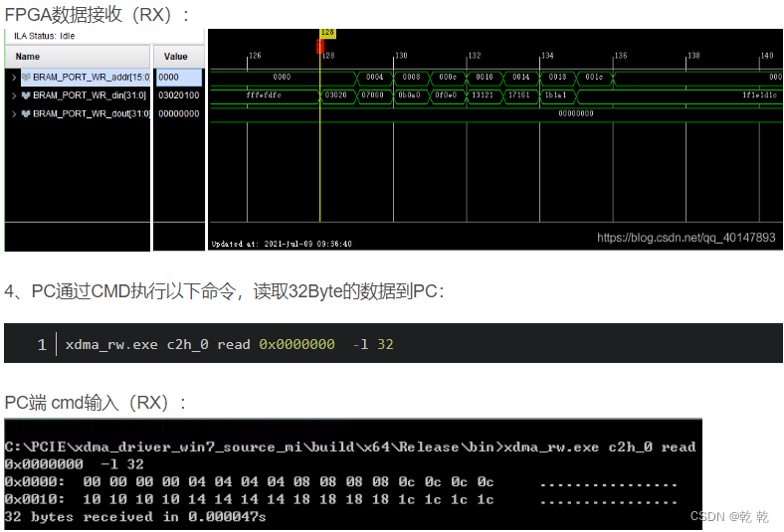Click the 13121 din waveform segment
Image resolution: width=784 pixels, height=532 pixels.
483,94
